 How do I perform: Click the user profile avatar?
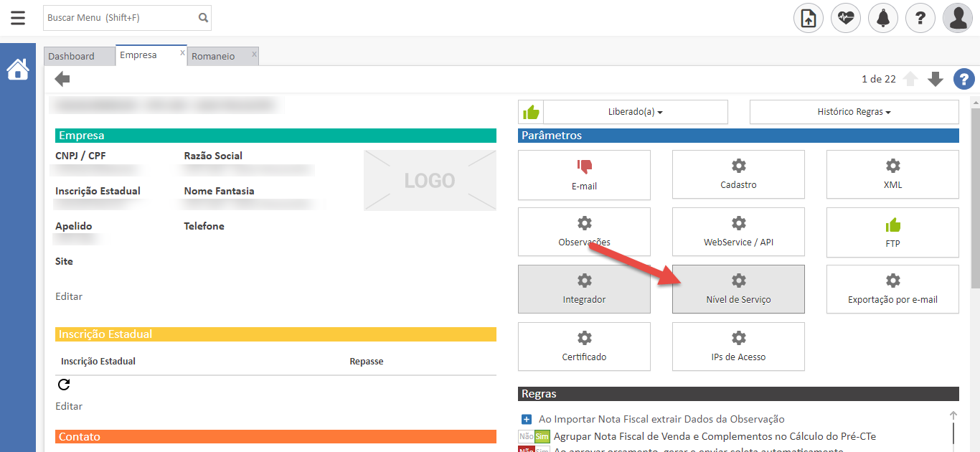click(958, 18)
